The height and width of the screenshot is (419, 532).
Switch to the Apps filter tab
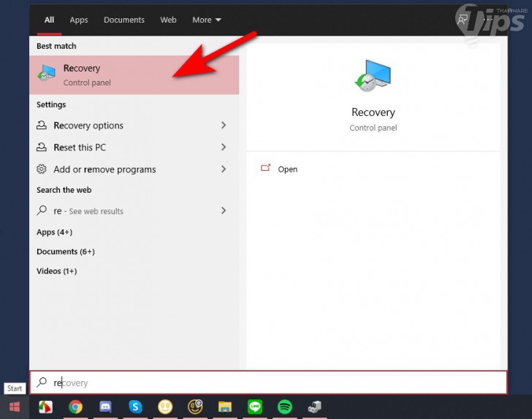(x=79, y=20)
